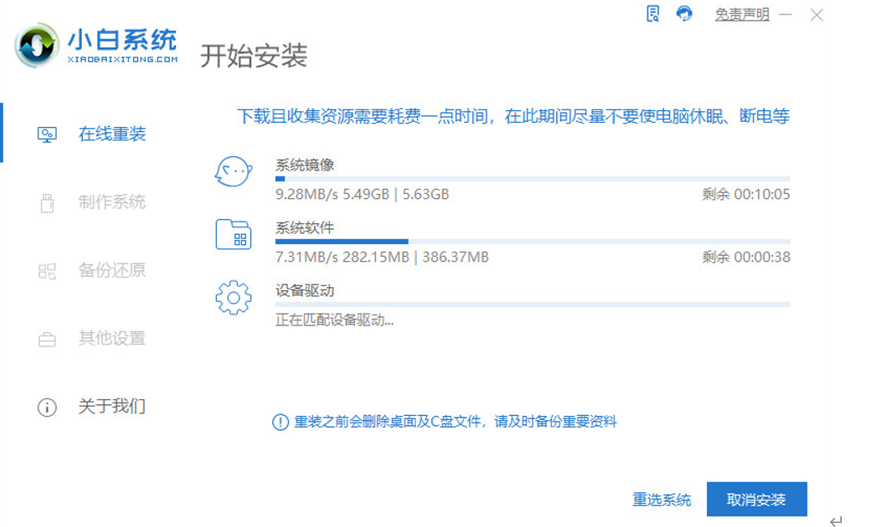Click the 设备驱动 label
This screenshot has width=870, height=527.
click(305, 291)
